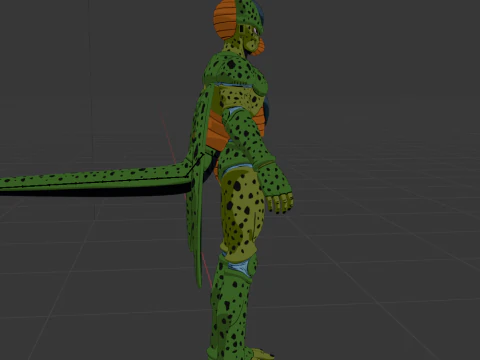Click the character's folded back wing
Viewport: 480px width, 360px height.
click(198, 187)
